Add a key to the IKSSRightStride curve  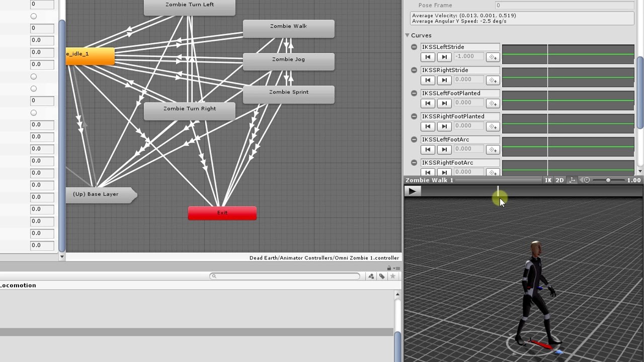coord(493,80)
